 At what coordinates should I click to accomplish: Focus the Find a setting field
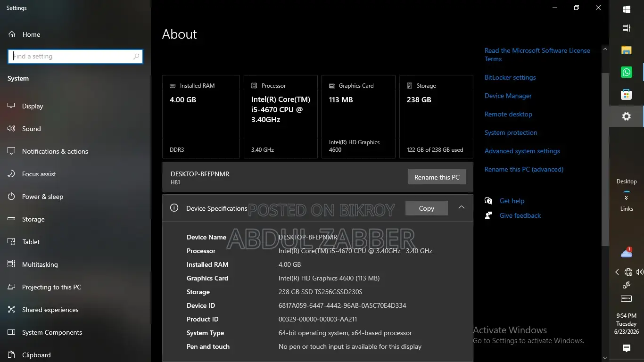(75, 57)
